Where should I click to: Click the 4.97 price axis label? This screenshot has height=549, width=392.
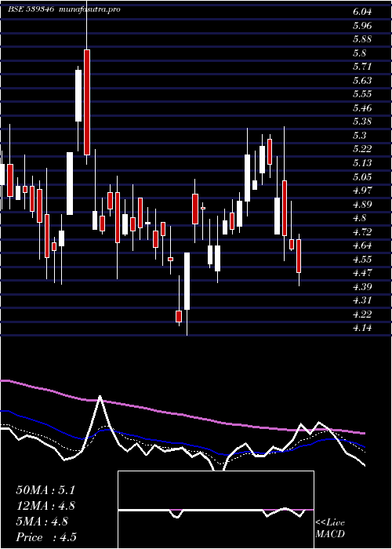[x=362, y=191]
